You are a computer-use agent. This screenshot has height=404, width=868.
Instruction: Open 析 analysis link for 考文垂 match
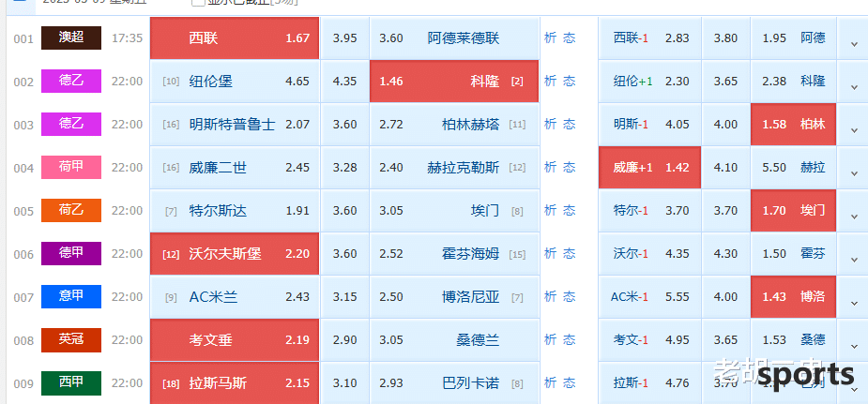550,340
